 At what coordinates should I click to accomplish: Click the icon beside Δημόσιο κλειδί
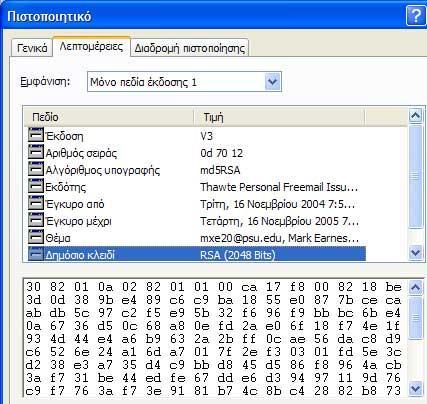click(36, 254)
